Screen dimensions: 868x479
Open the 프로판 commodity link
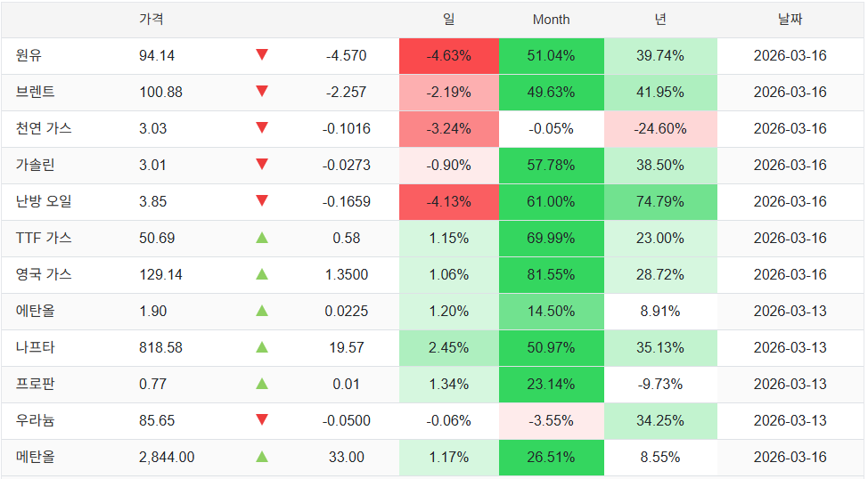point(35,384)
